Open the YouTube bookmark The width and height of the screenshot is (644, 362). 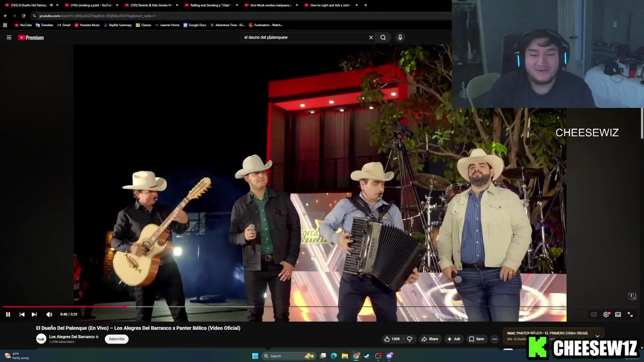(23, 25)
